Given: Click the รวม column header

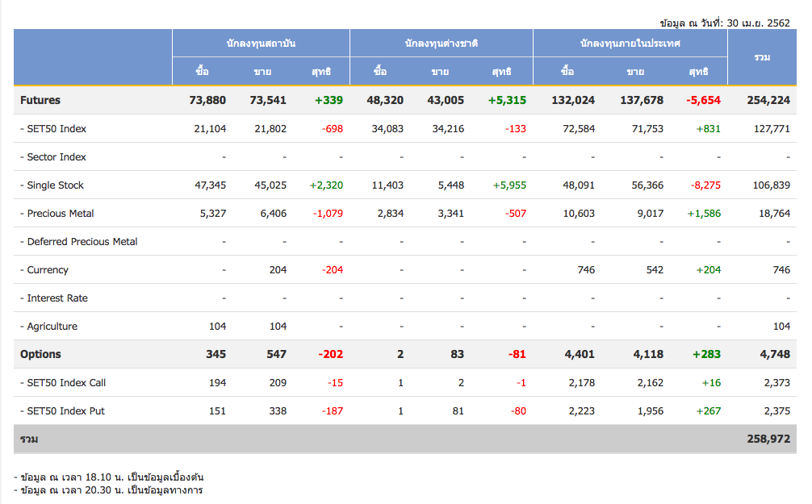Looking at the screenshot, I should click(762, 57).
